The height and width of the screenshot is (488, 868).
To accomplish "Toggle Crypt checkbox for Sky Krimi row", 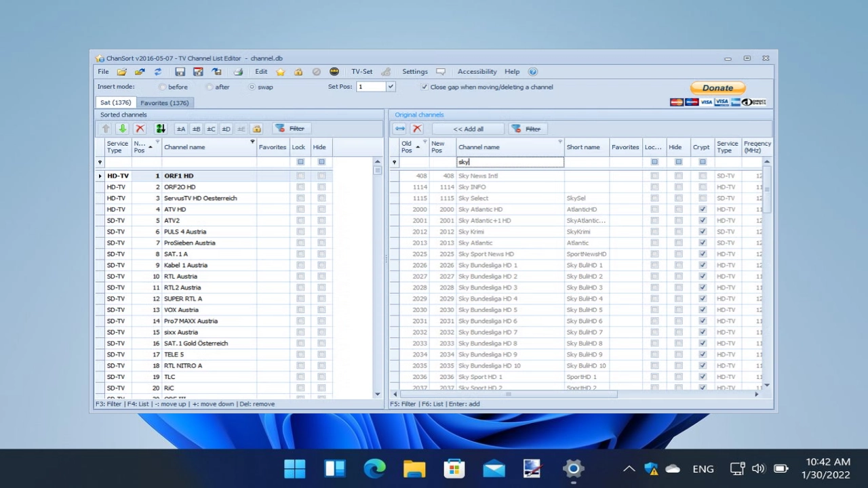I will point(703,232).
